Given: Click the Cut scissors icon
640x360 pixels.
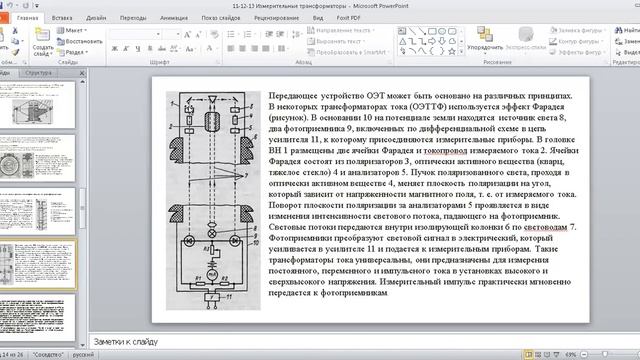Looking at the screenshot, I should (x=15, y=31).
